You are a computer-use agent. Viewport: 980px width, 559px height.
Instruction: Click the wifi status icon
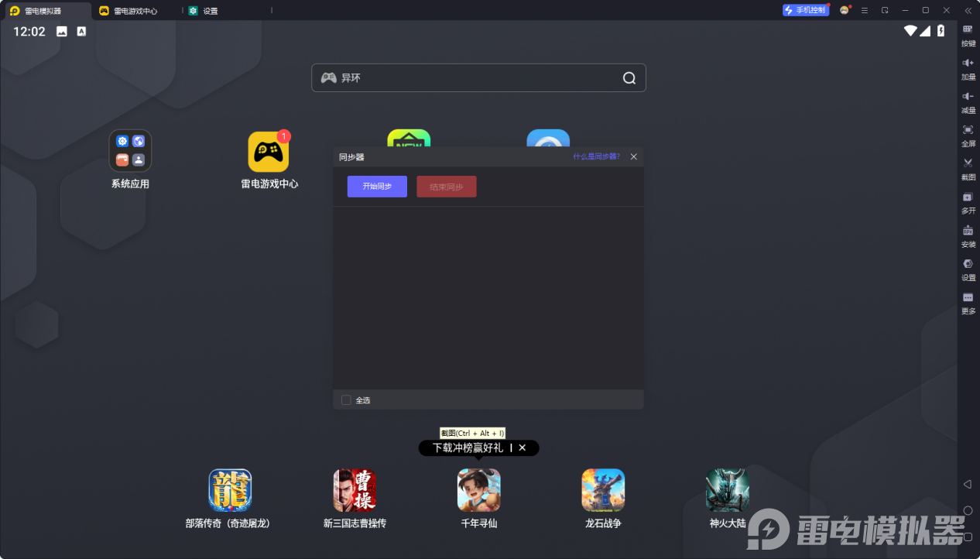point(910,31)
